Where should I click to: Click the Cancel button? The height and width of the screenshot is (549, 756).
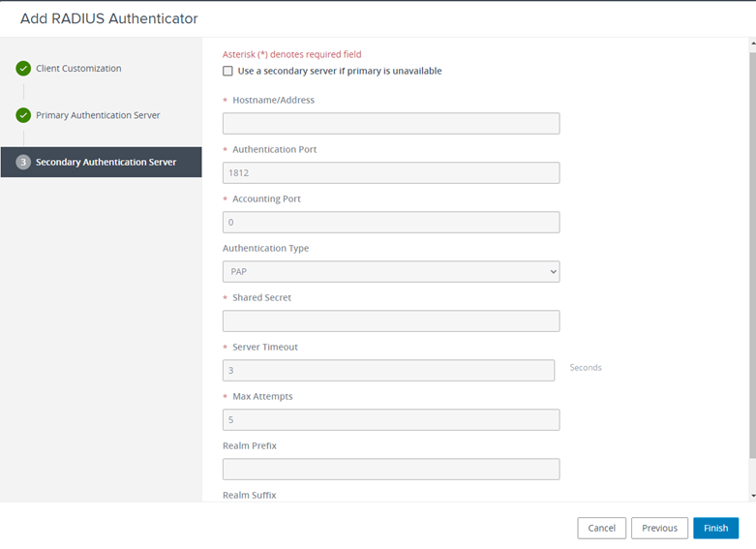tap(601, 528)
